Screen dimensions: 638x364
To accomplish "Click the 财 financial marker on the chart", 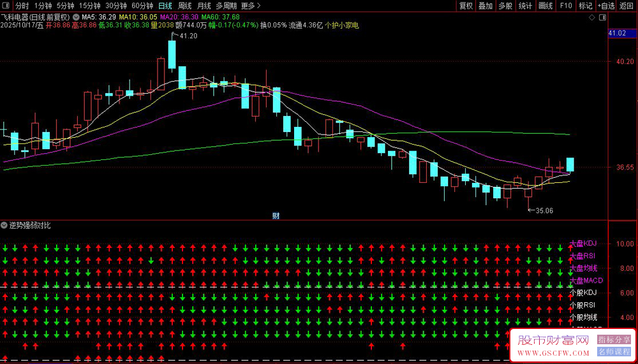I will click(276, 216).
